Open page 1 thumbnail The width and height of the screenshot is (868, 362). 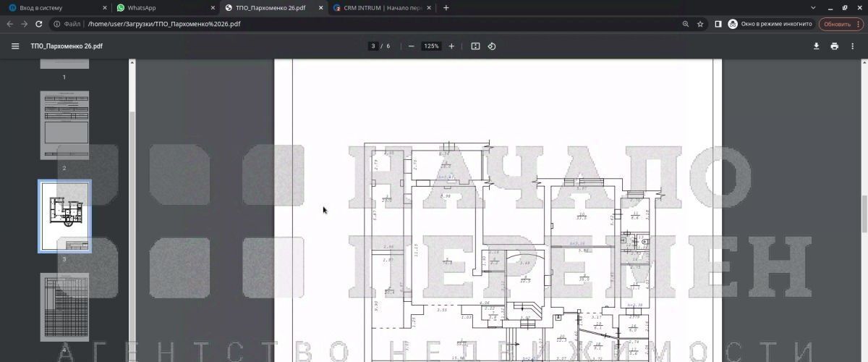[x=64, y=65]
